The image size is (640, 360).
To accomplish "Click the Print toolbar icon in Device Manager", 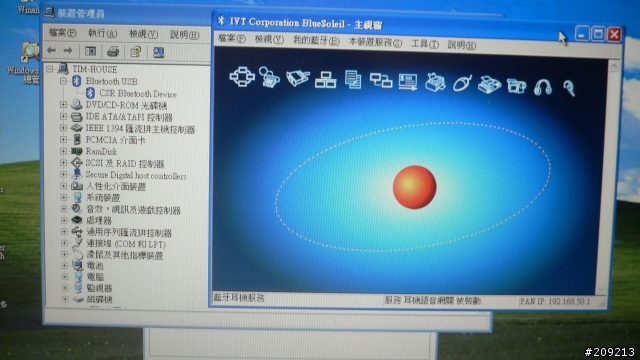I will (x=113, y=51).
